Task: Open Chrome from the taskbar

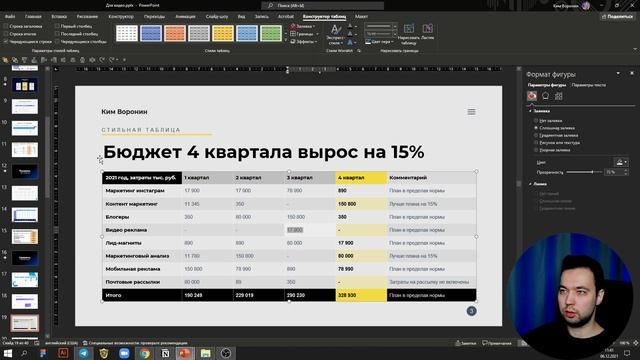Action: pos(144,353)
